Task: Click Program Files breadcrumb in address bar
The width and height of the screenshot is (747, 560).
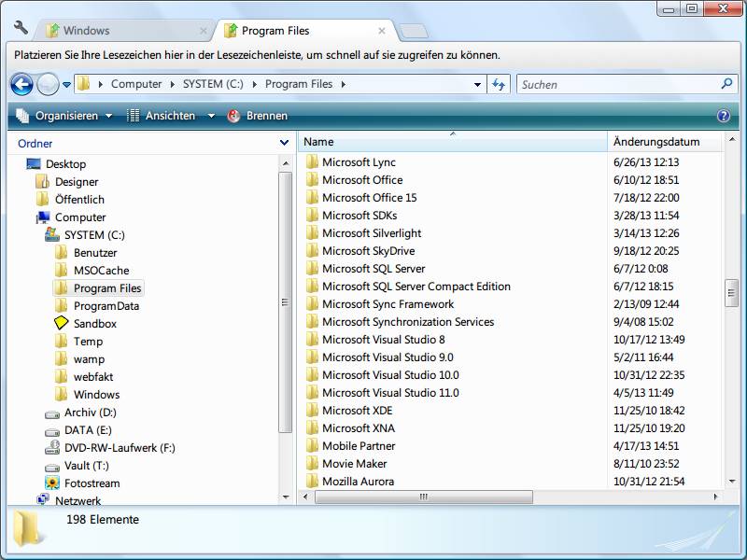Action: point(299,84)
